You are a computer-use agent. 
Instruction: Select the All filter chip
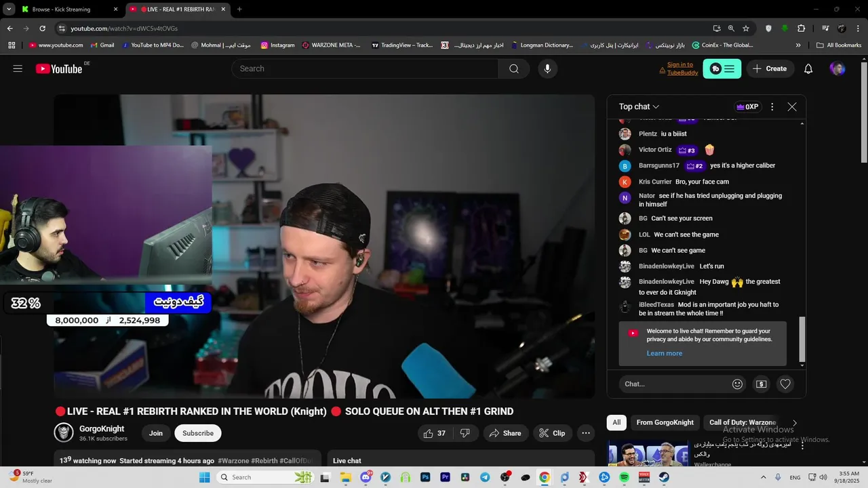pos(616,422)
